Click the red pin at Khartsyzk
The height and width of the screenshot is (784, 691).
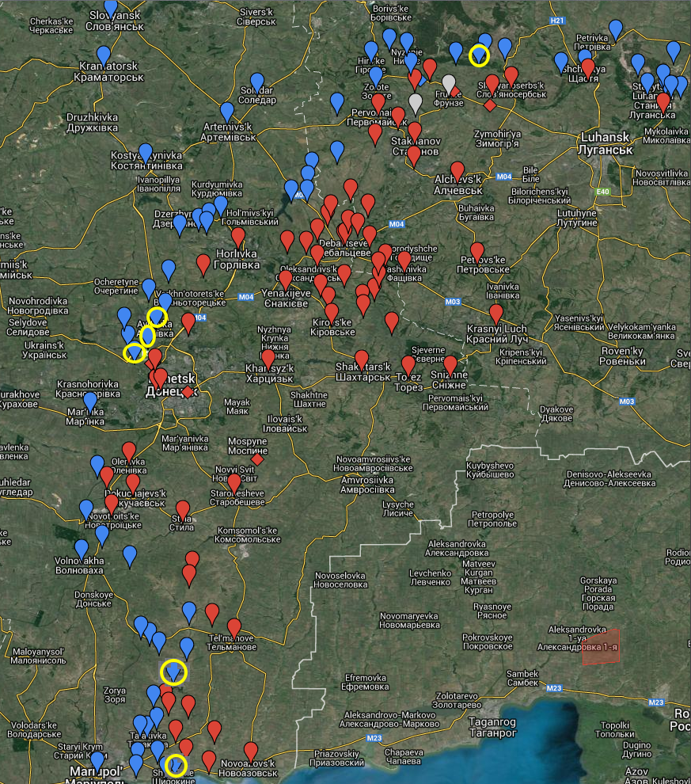coord(268,359)
